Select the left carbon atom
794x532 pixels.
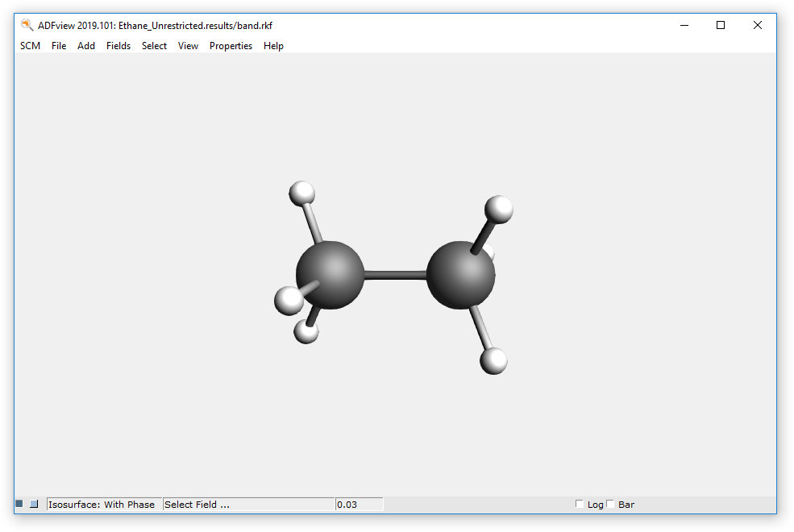(x=330, y=274)
